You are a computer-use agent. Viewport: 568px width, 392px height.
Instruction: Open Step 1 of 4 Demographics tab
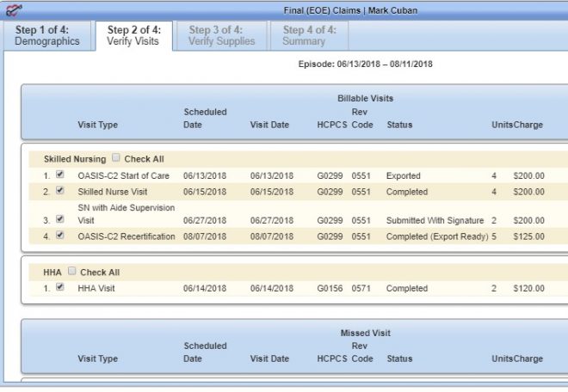47,35
